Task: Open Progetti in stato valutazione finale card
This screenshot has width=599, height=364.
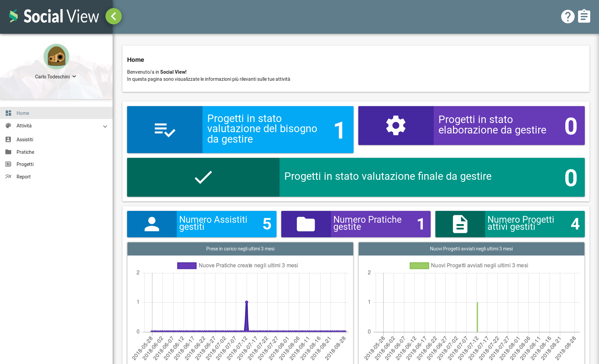Action: [x=388, y=176]
